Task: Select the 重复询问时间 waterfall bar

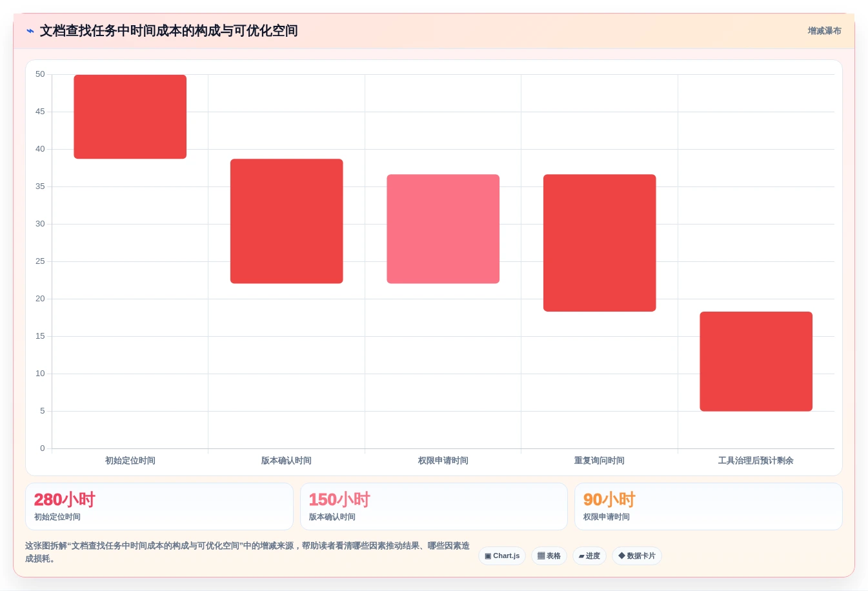Action: 600,243
